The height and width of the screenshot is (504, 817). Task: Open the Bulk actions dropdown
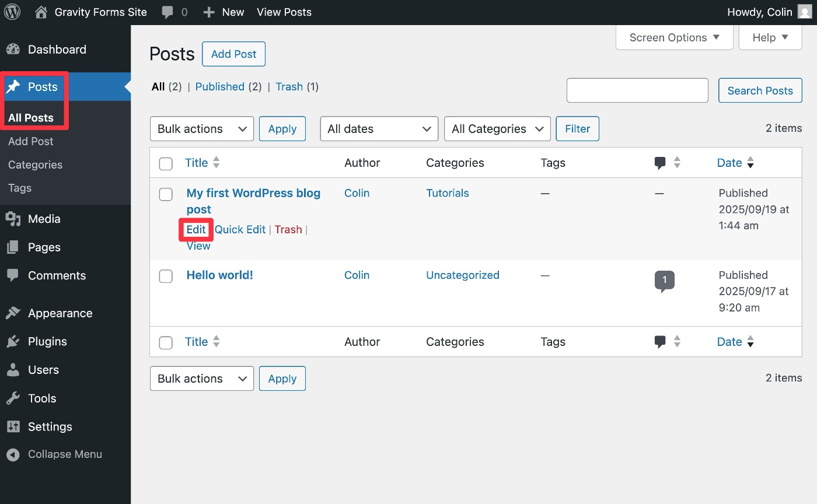(201, 128)
